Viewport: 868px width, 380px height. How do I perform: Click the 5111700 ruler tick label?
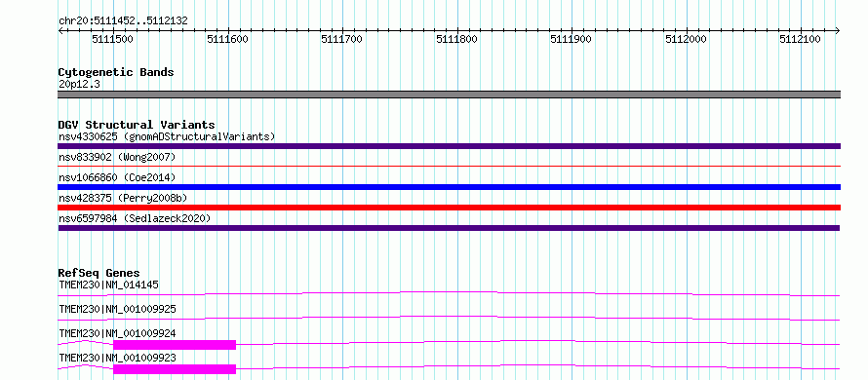[x=342, y=39]
